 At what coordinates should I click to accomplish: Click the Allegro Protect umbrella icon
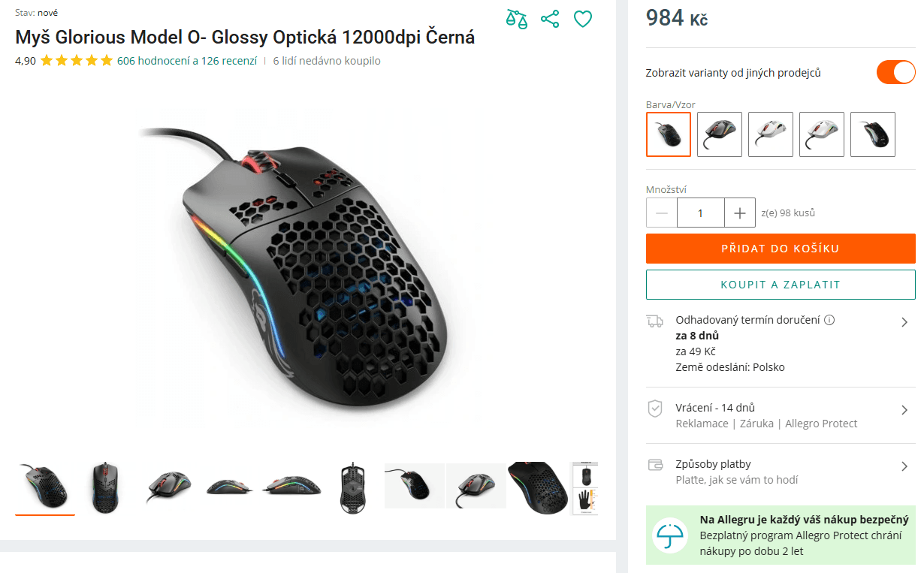click(669, 535)
